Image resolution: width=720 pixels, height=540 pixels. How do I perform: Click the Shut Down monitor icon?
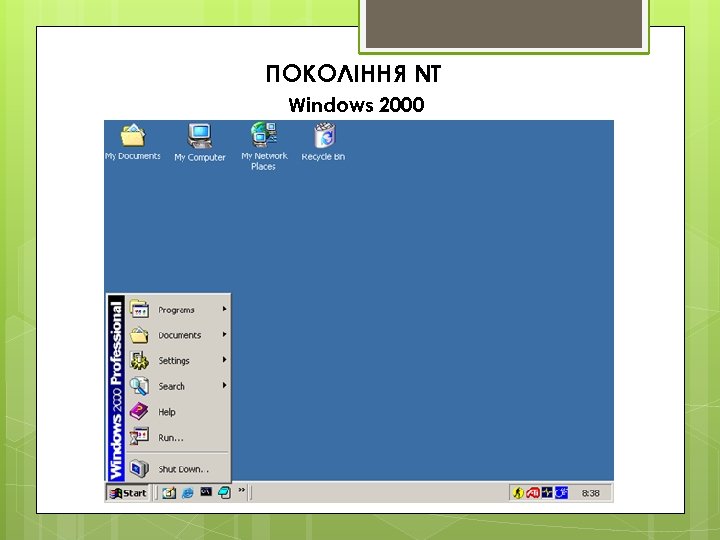coord(139,468)
